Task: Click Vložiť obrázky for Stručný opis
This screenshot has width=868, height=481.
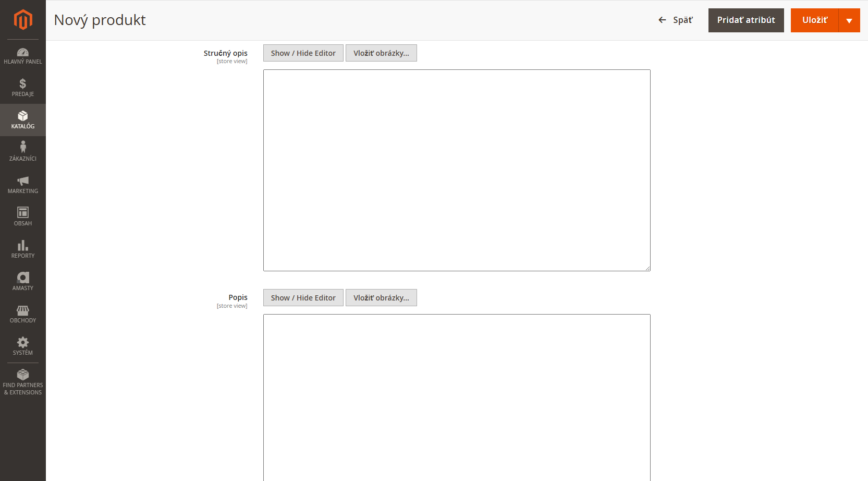Action: pos(381,53)
